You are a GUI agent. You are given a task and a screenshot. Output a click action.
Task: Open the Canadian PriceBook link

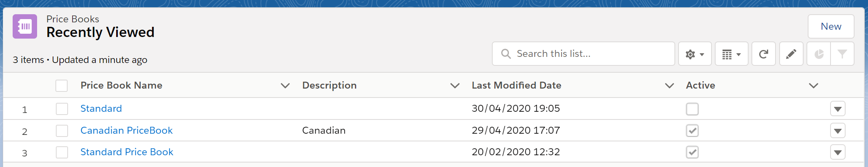[126, 130]
